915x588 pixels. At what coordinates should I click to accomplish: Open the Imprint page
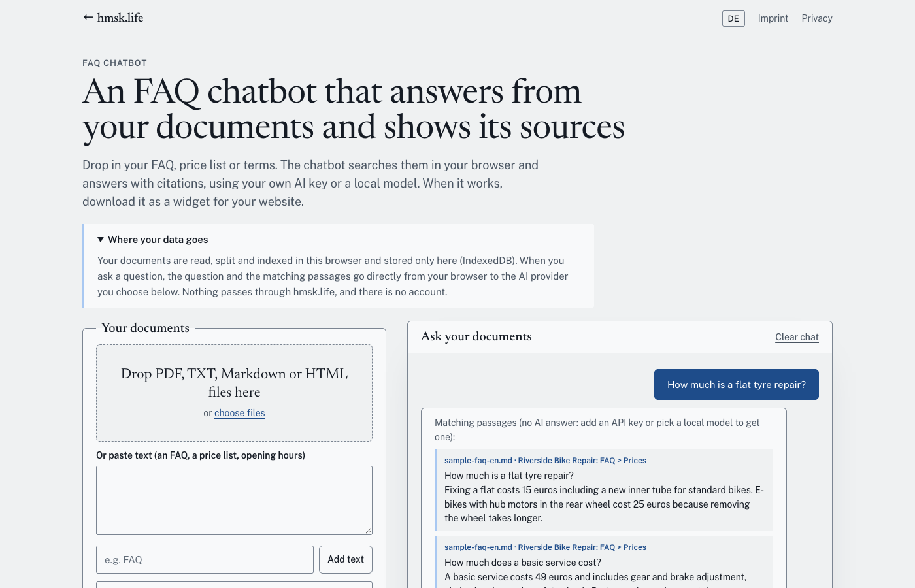tap(773, 18)
